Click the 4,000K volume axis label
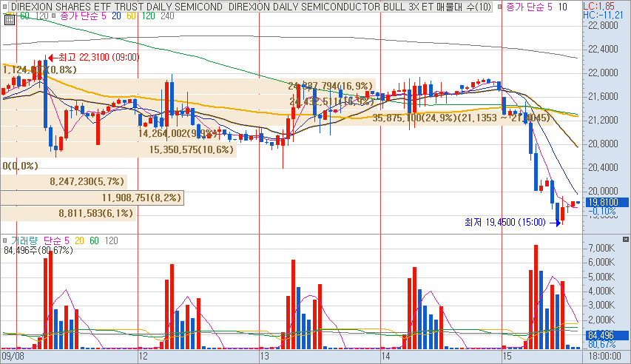This screenshot has width=631, height=364. pos(601,291)
